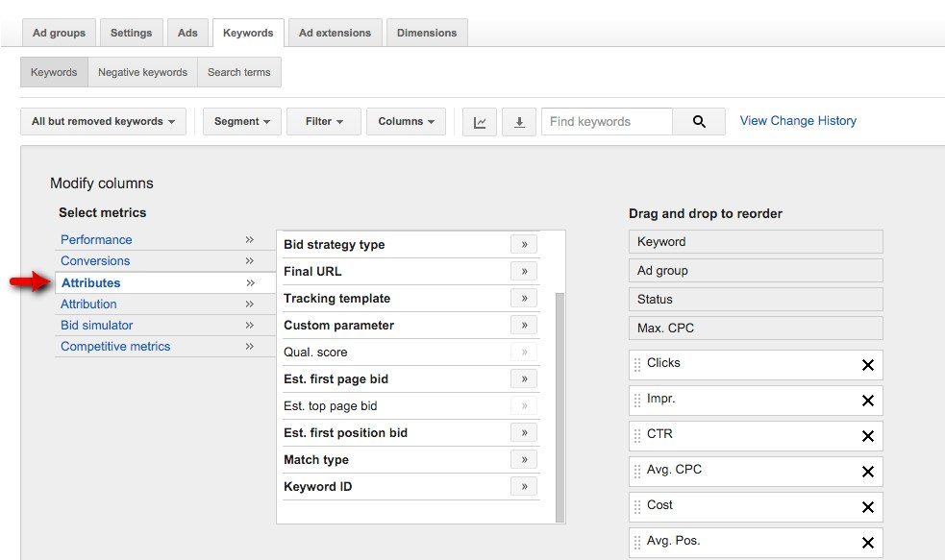Click the drag handle on the Clicks row

(x=637, y=364)
